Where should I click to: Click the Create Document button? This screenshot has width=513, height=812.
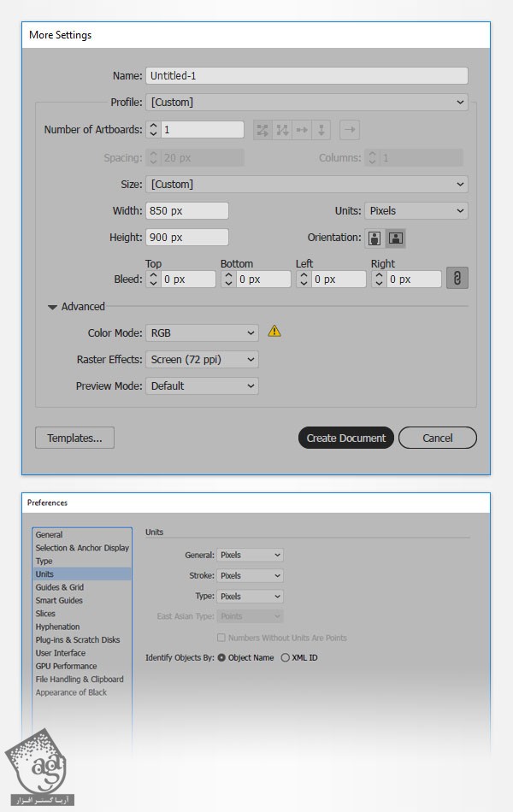click(346, 438)
